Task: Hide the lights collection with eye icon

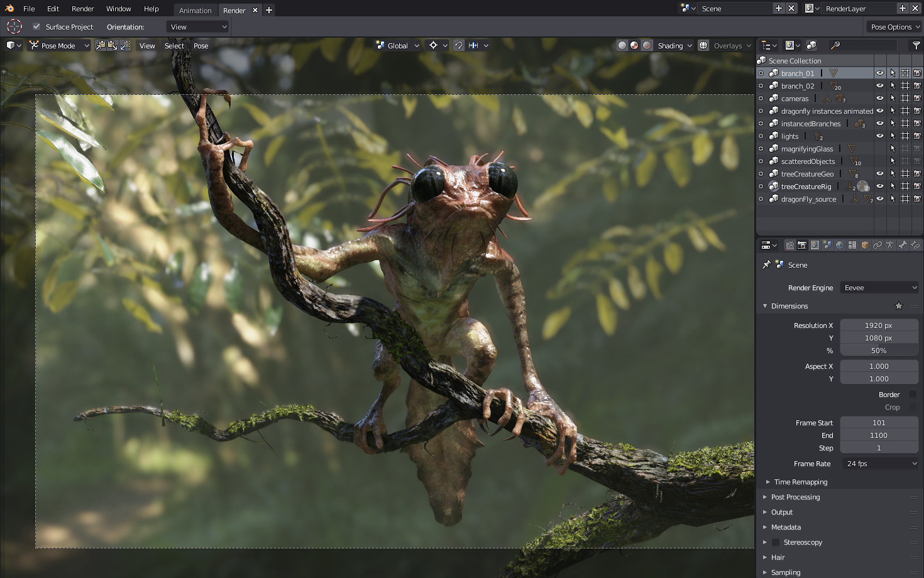Action: [879, 136]
